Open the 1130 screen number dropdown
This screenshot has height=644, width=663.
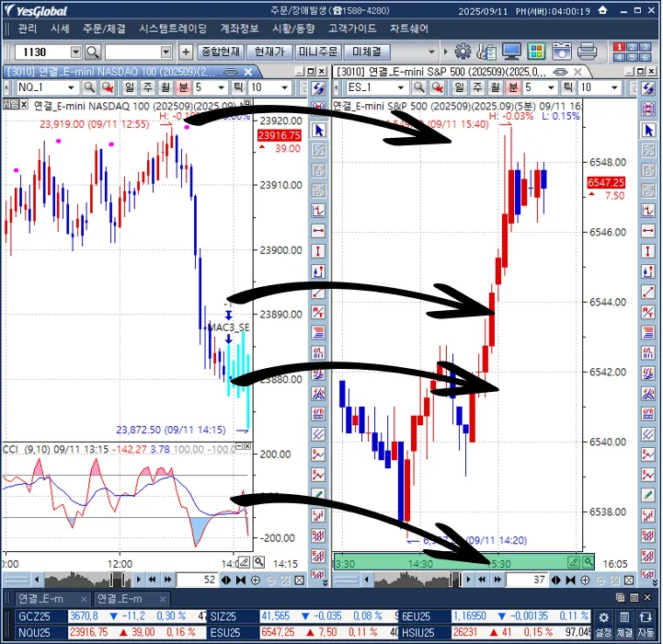click(x=75, y=52)
